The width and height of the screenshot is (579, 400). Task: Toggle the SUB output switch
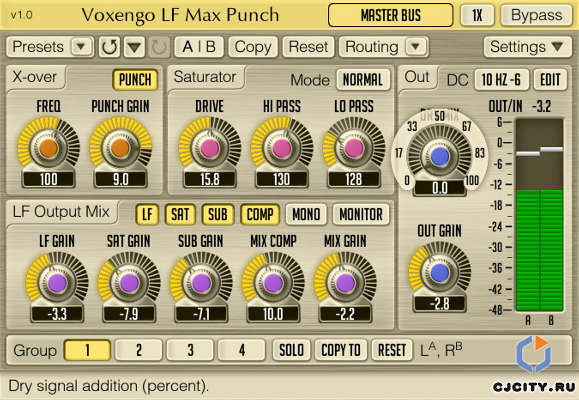pyautogui.click(x=218, y=214)
